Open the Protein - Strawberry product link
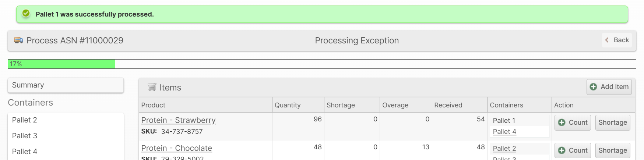 [178, 120]
